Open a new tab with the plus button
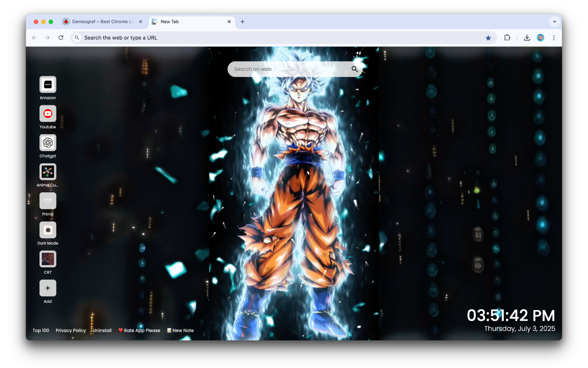Image resolution: width=588 pixels, height=368 pixels. pos(243,21)
